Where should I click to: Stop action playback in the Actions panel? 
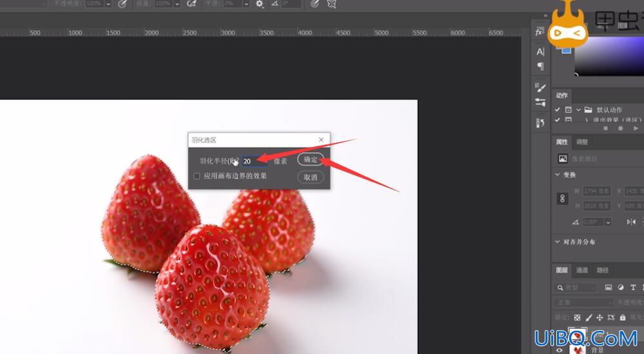tap(605, 128)
